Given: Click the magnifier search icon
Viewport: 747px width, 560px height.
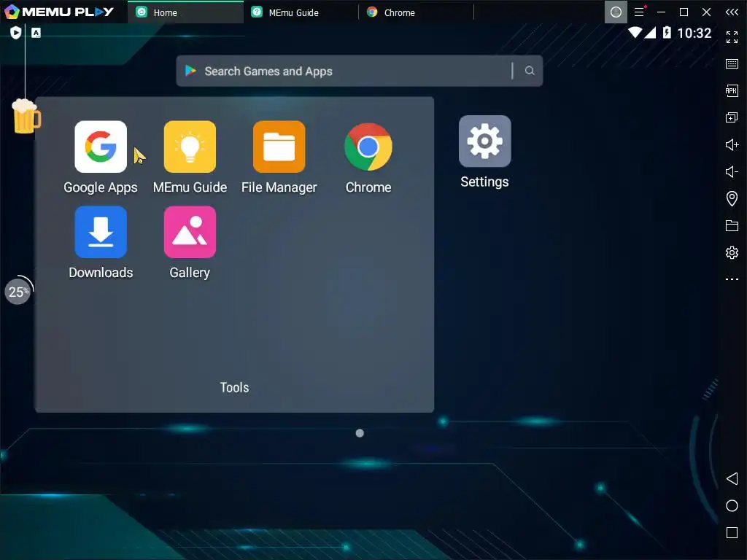Looking at the screenshot, I should click(530, 71).
